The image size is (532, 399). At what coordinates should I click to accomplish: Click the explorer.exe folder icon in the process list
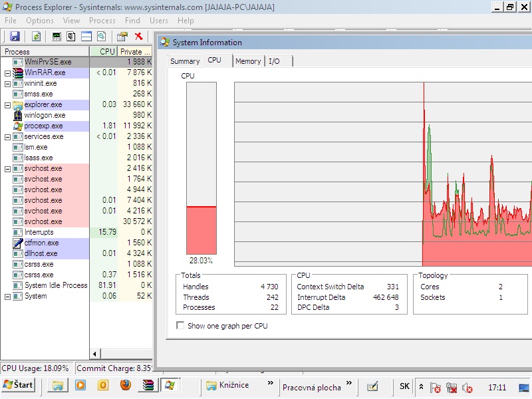point(18,105)
